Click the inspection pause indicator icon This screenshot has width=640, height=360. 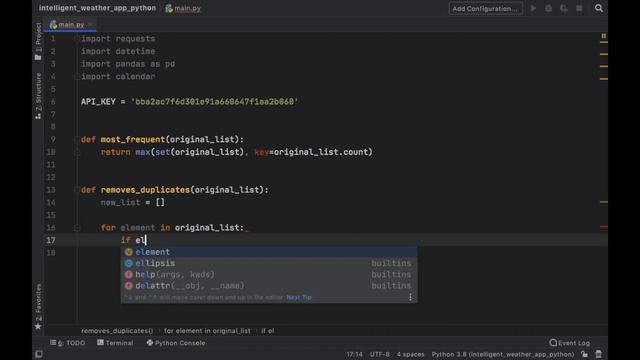tap(604, 36)
